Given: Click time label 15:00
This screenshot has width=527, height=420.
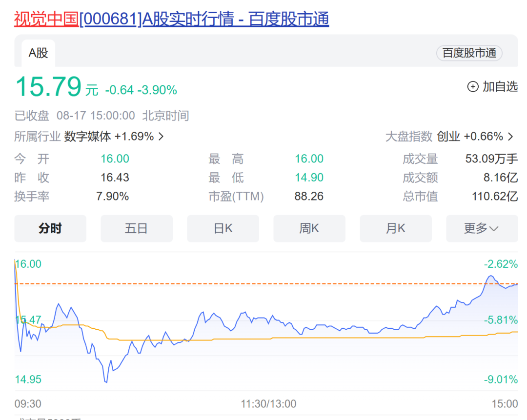Looking at the screenshot, I should coord(505,404).
